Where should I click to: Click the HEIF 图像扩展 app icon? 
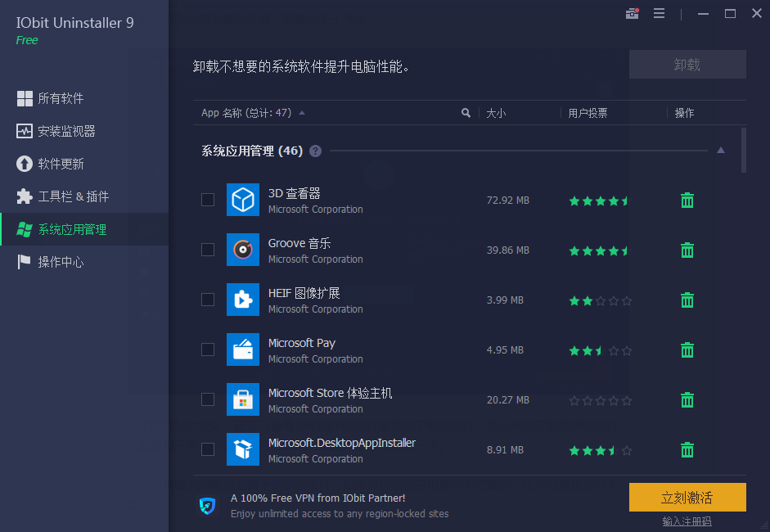pyautogui.click(x=242, y=300)
